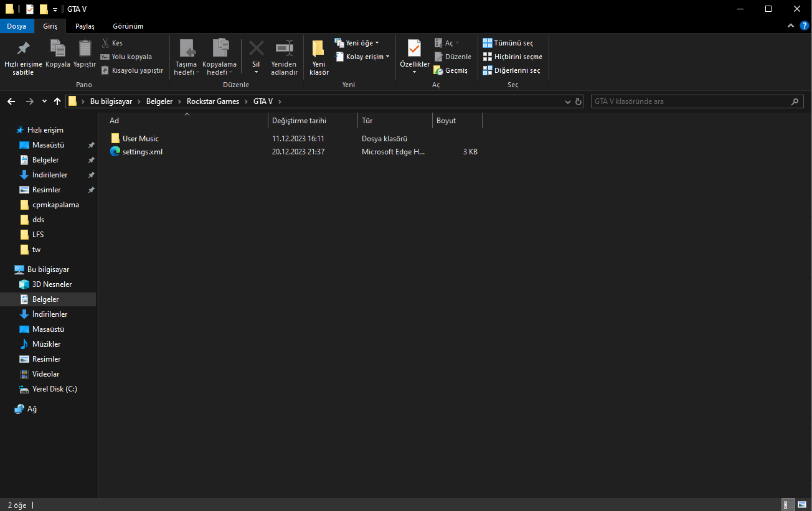Click the search magnifier icon

[795, 101]
